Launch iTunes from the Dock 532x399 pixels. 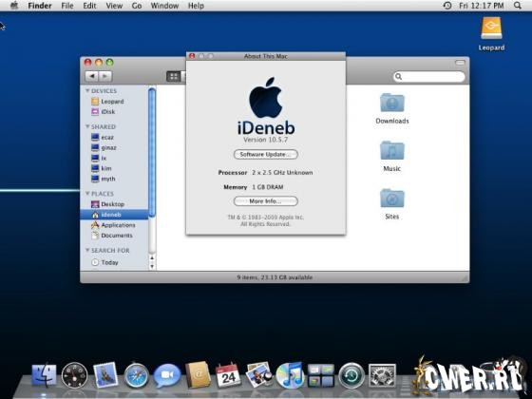290,375
